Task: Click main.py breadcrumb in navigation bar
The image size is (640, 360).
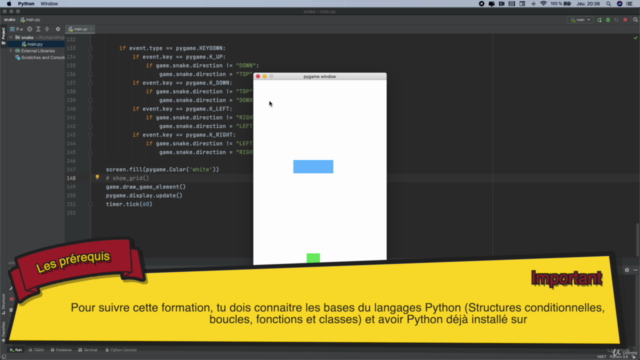Action: click(31, 20)
